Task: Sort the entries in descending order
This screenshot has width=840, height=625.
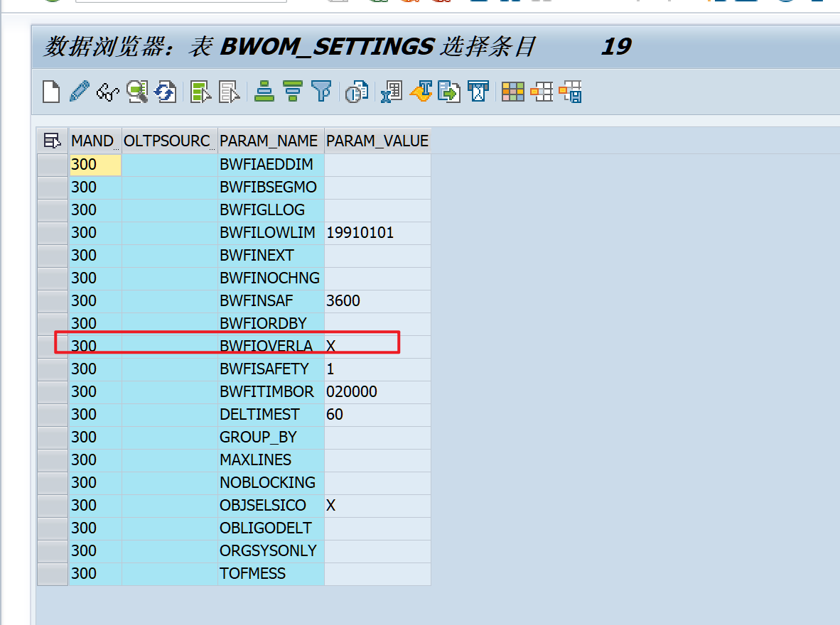Action: [291, 92]
